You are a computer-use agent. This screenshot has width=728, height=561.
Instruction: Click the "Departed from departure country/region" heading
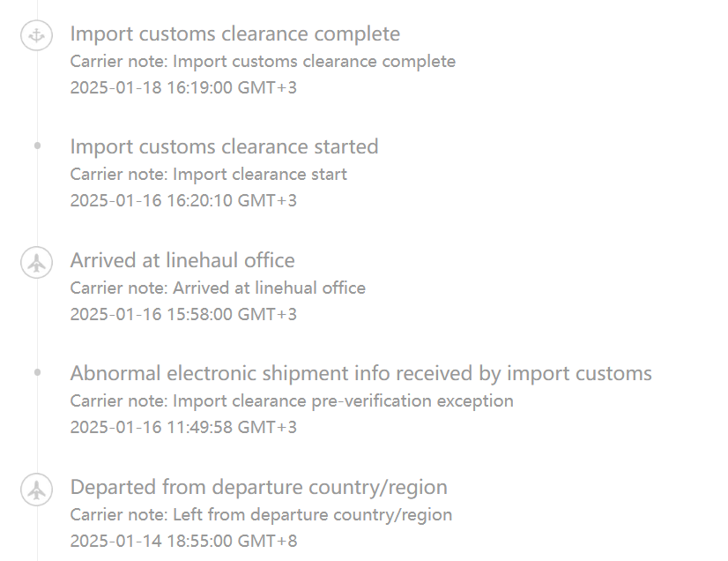[x=258, y=487]
